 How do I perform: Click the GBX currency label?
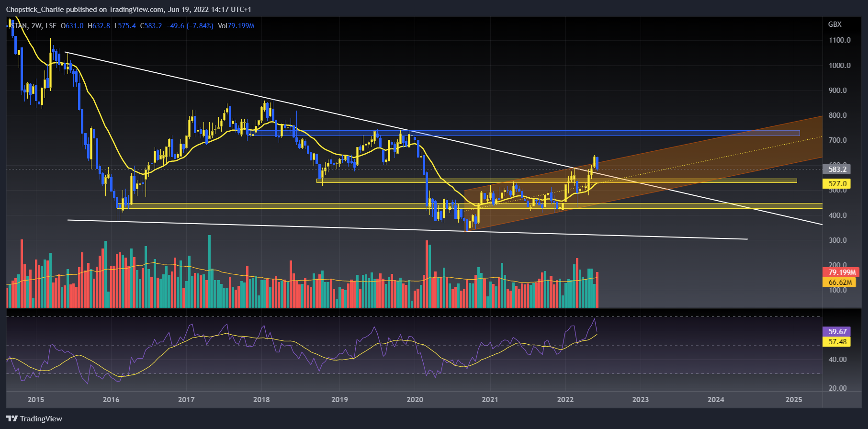[834, 24]
